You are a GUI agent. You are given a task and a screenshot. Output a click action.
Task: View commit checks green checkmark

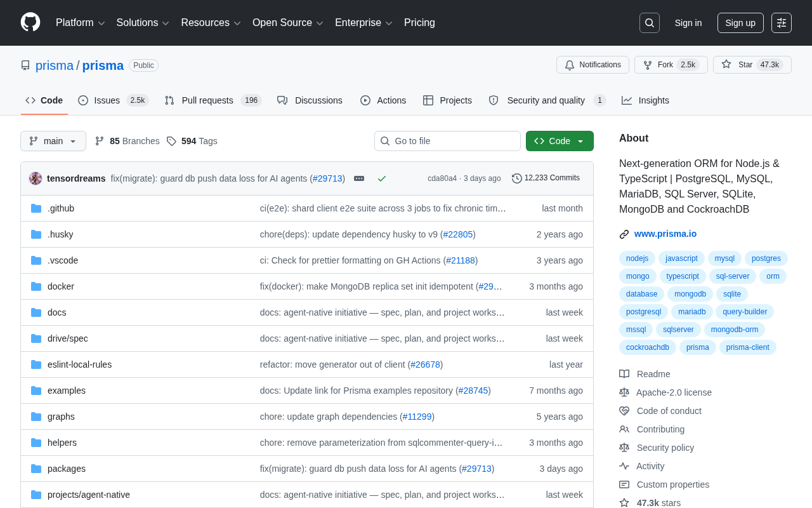click(382, 178)
